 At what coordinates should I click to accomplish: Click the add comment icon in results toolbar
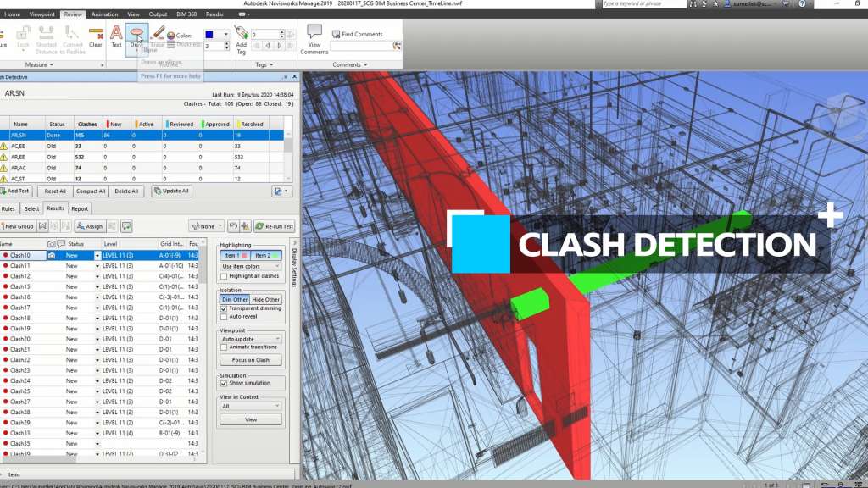tap(126, 226)
